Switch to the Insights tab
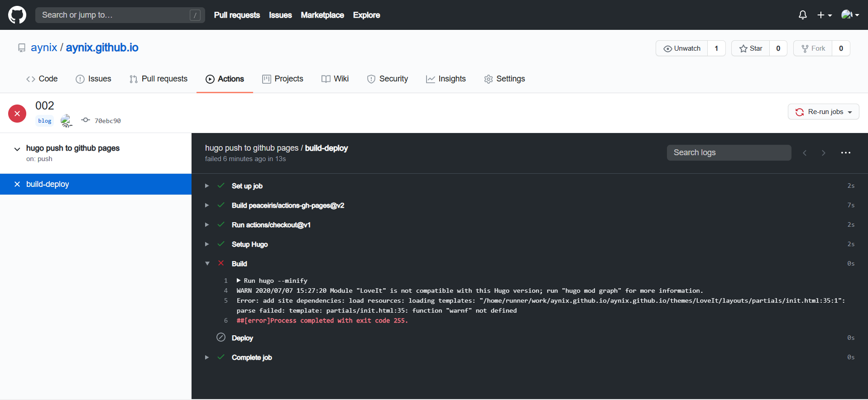The image size is (868, 400). pyautogui.click(x=446, y=79)
